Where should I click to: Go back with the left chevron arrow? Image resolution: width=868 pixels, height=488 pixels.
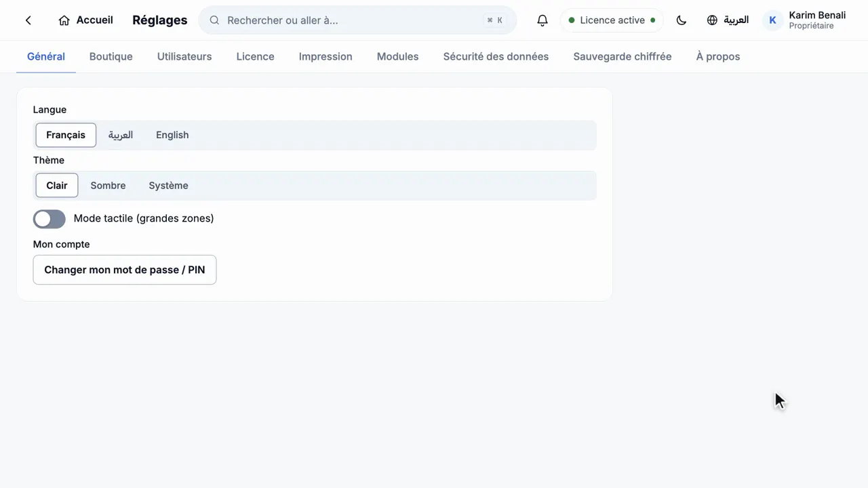point(28,20)
